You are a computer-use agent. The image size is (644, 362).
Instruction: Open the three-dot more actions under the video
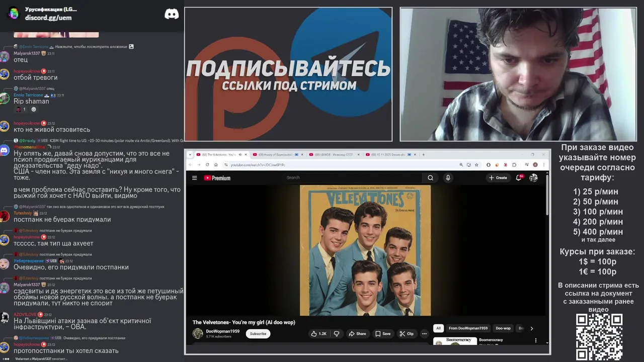click(424, 333)
